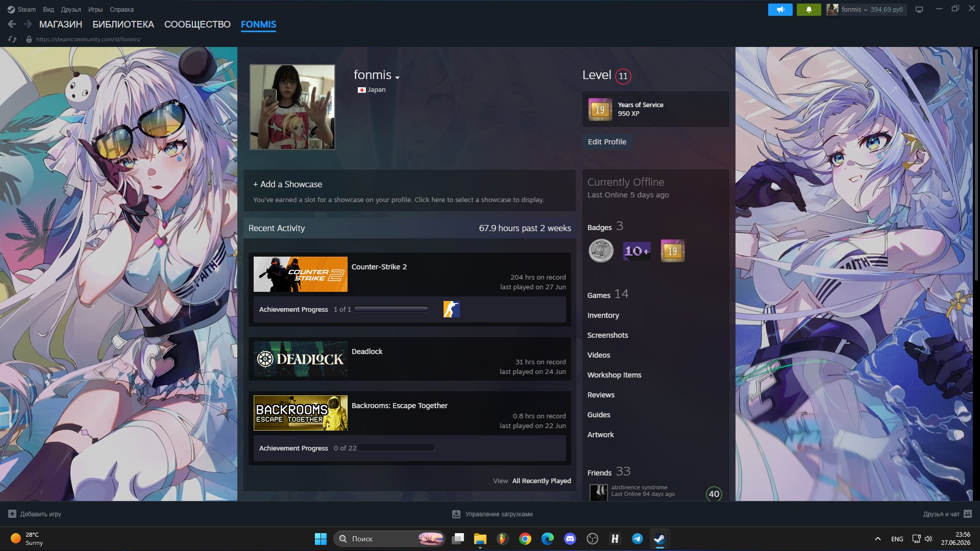The width and height of the screenshot is (980, 551).
Task: Reload the page with refresh icon
Action: (x=12, y=39)
